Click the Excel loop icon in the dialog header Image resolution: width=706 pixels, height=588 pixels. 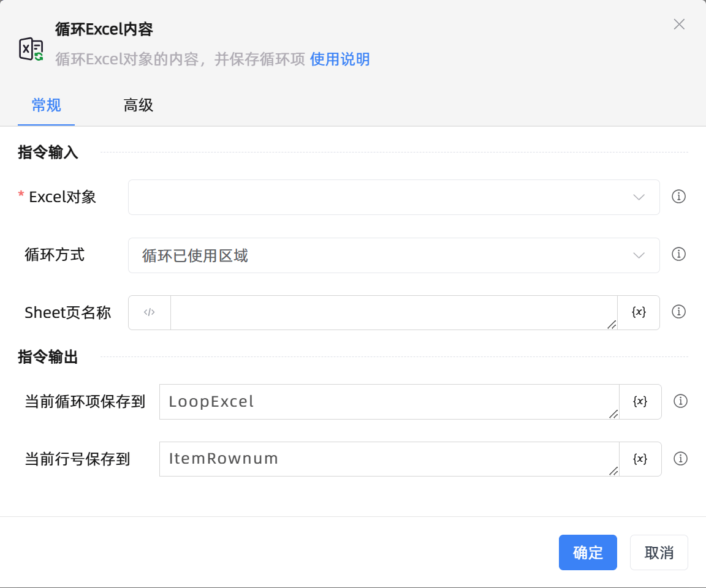(30, 48)
